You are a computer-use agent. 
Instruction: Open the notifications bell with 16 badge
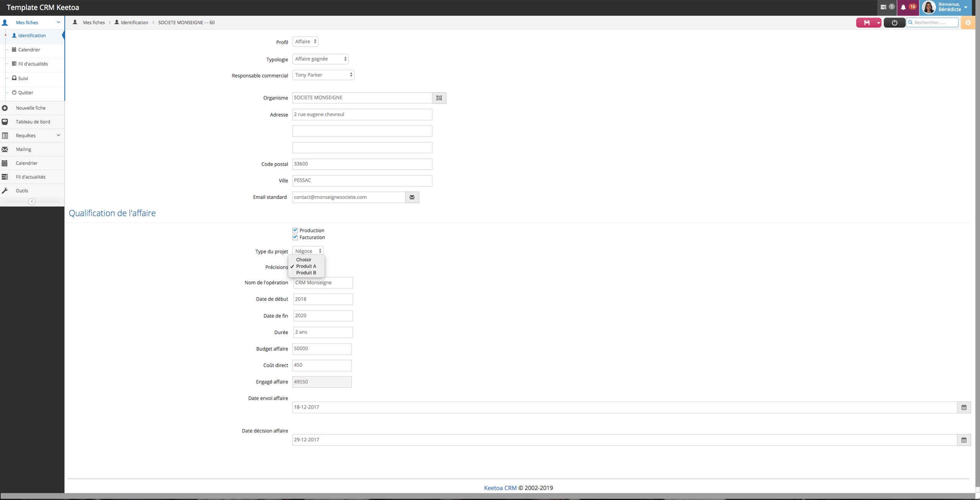(903, 7)
